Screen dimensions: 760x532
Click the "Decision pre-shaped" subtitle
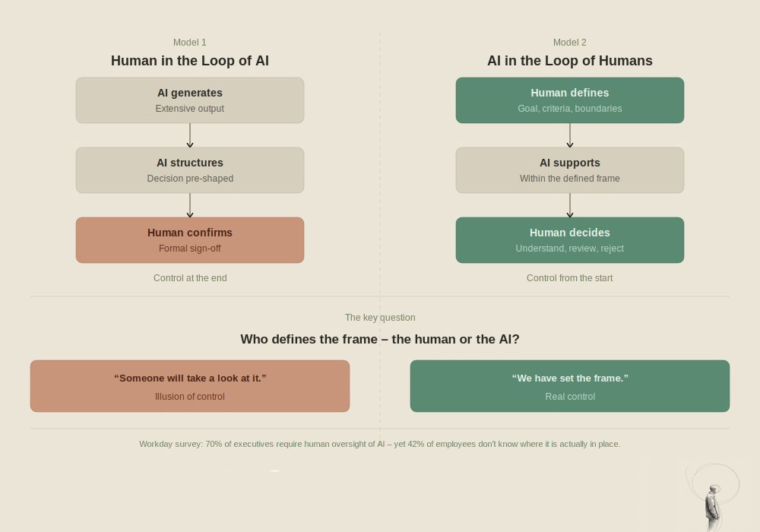pyautogui.click(x=190, y=179)
